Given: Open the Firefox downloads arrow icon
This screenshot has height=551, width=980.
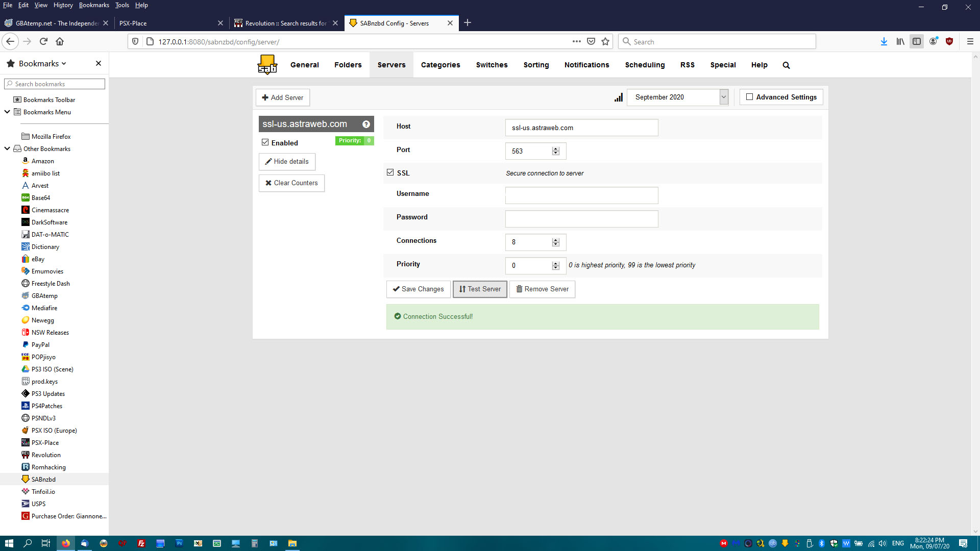Looking at the screenshot, I should pos(884,42).
